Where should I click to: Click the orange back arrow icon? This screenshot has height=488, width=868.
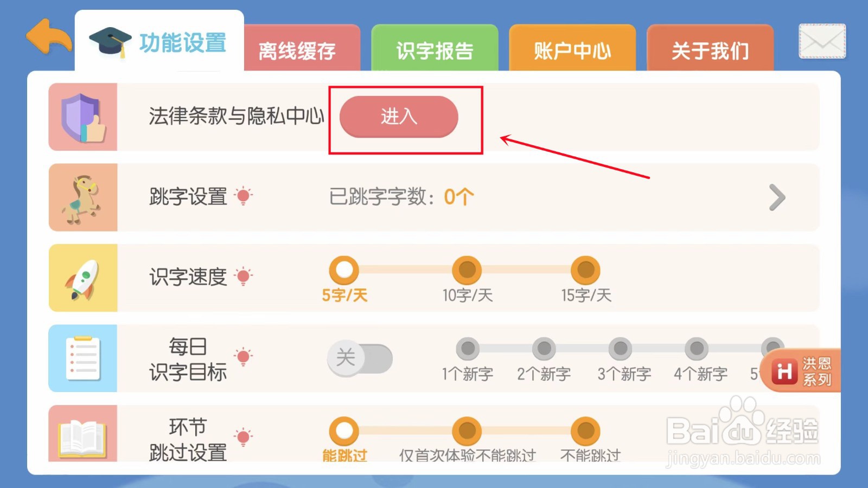click(49, 37)
